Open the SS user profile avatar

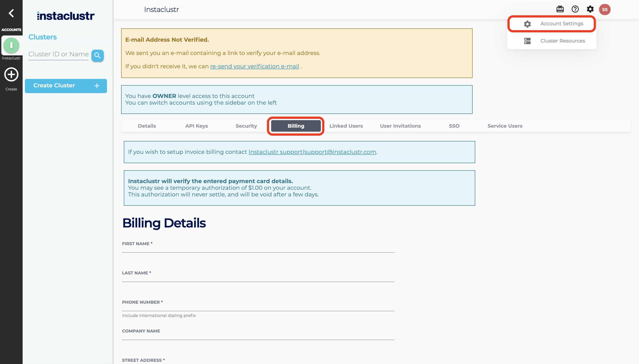[604, 10]
